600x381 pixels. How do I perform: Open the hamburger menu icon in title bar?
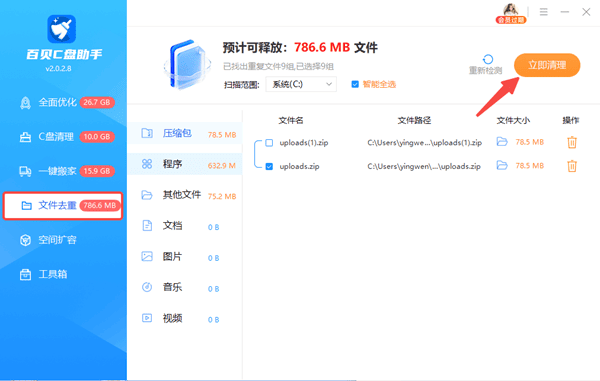coord(543,12)
